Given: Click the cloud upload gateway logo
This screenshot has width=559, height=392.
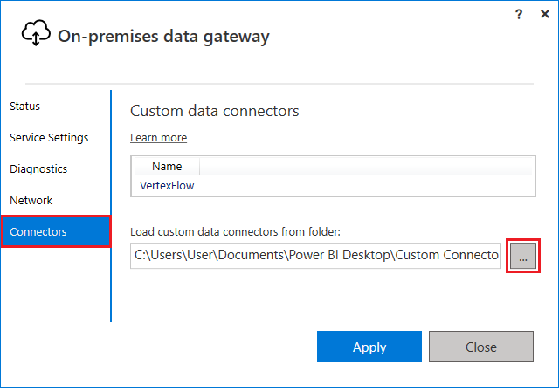Looking at the screenshot, I should tap(36, 33).
